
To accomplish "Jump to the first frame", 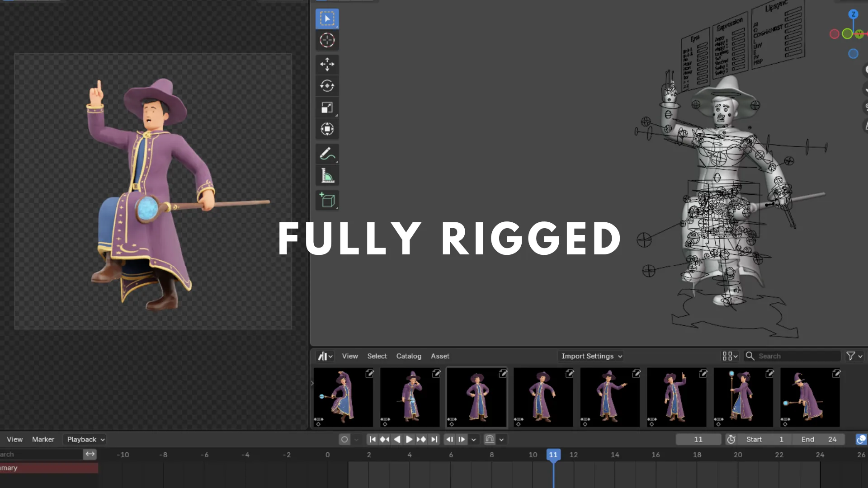I will 373,439.
